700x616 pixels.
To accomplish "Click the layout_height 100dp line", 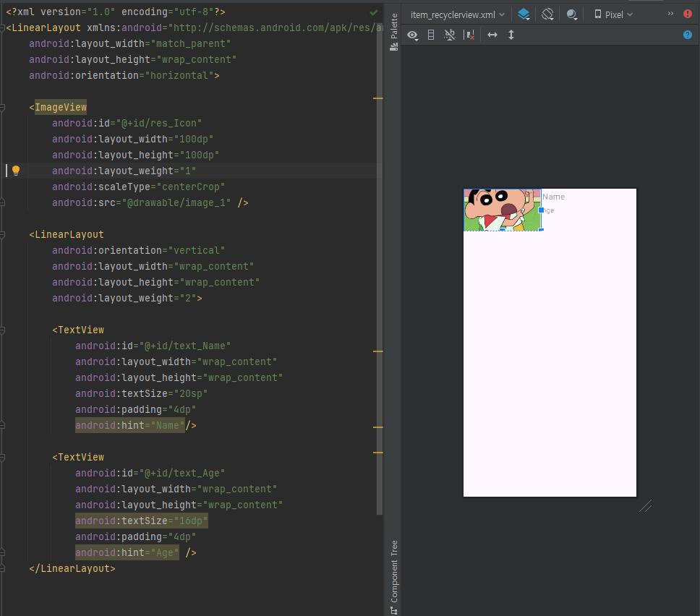I will [135, 155].
